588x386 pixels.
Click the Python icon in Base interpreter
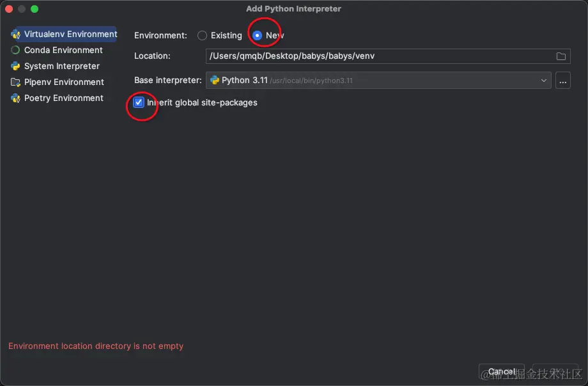pos(215,81)
